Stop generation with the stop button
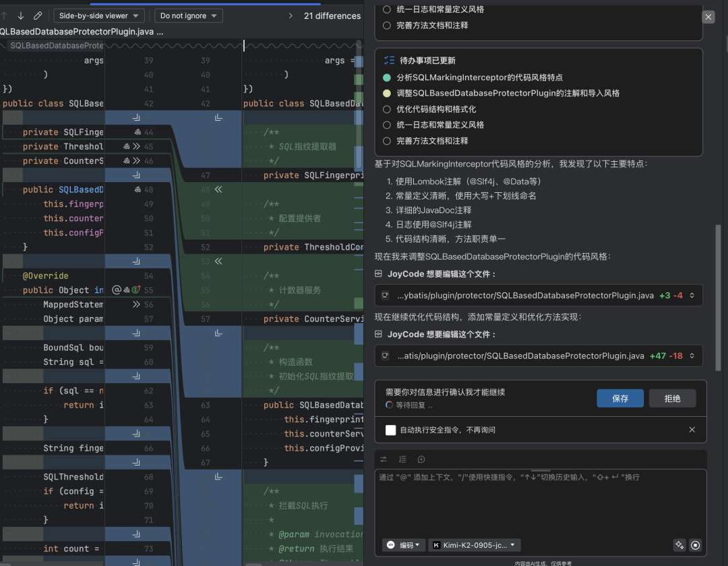 pyautogui.click(x=695, y=545)
